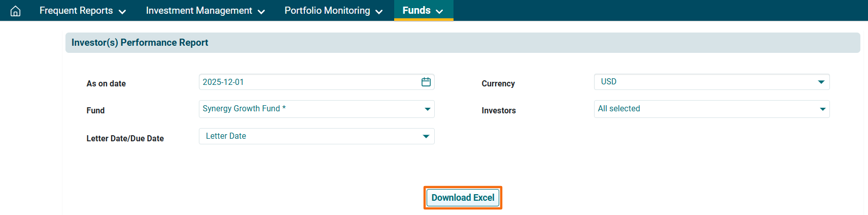Click the As on date field

[309, 82]
